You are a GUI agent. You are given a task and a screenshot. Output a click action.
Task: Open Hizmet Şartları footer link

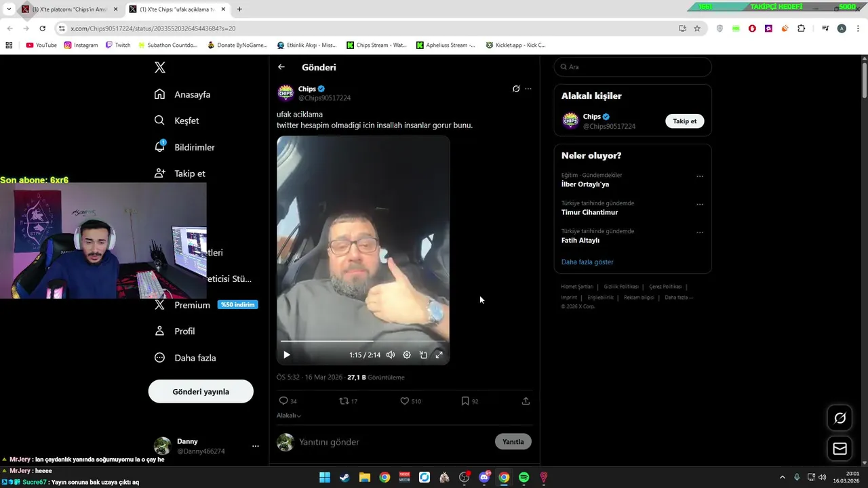(x=577, y=287)
